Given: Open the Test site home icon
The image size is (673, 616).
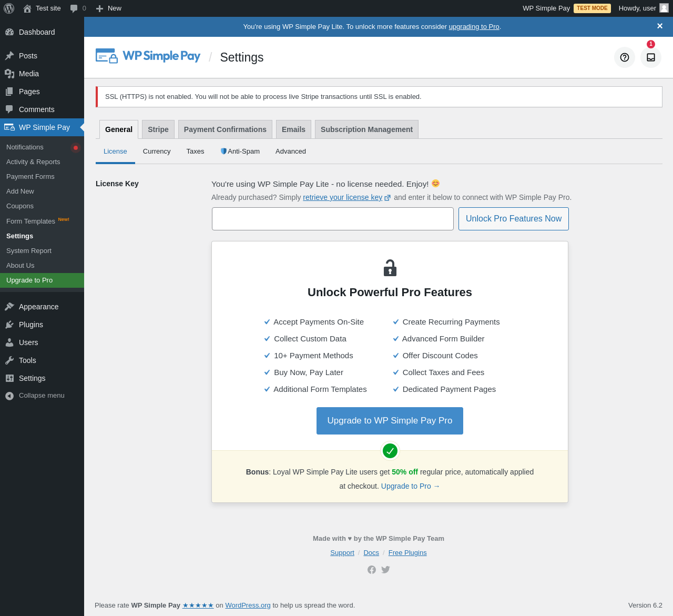Looking at the screenshot, I should 27,8.
